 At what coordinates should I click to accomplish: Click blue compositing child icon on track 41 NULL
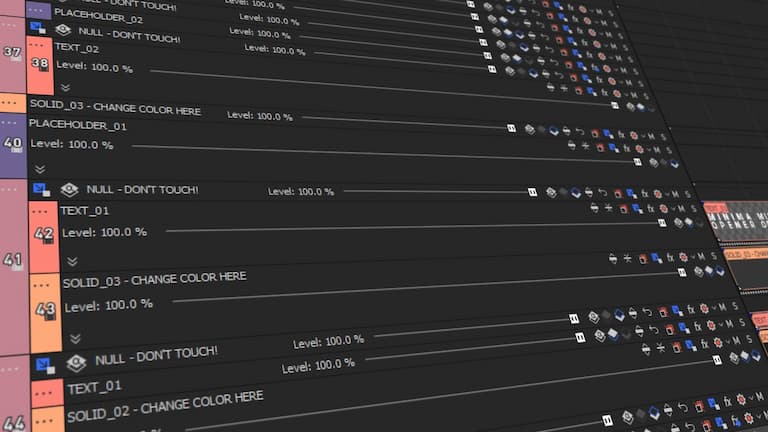coord(41,188)
